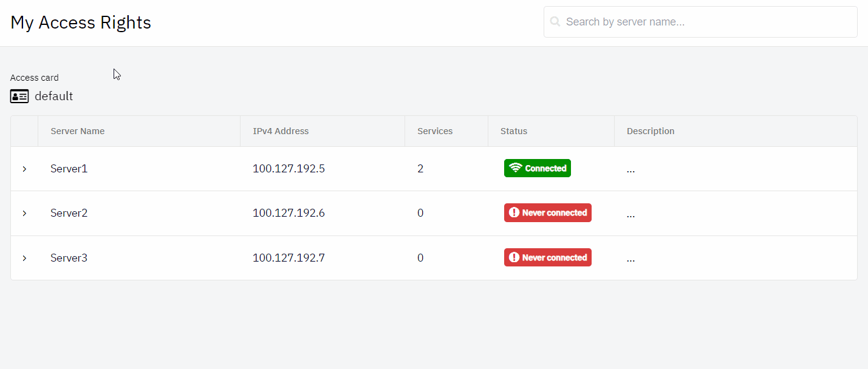
Task: Click the description ellipsis for Server1
Action: (x=630, y=171)
